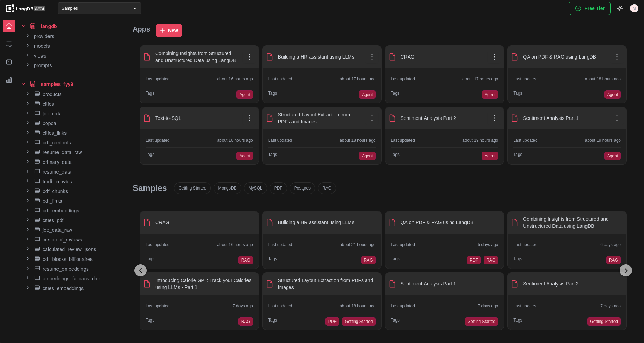Go to next samples with right arrow
This screenshot has width=644, height=343.
pyautogui.click(x=626, y=271)
